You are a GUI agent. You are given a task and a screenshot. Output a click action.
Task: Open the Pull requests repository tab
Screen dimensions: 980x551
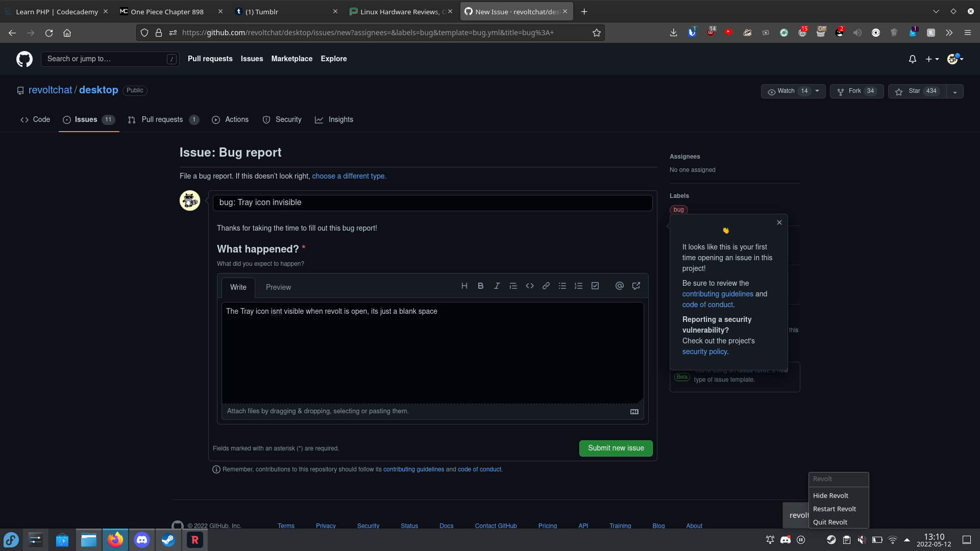163,119
